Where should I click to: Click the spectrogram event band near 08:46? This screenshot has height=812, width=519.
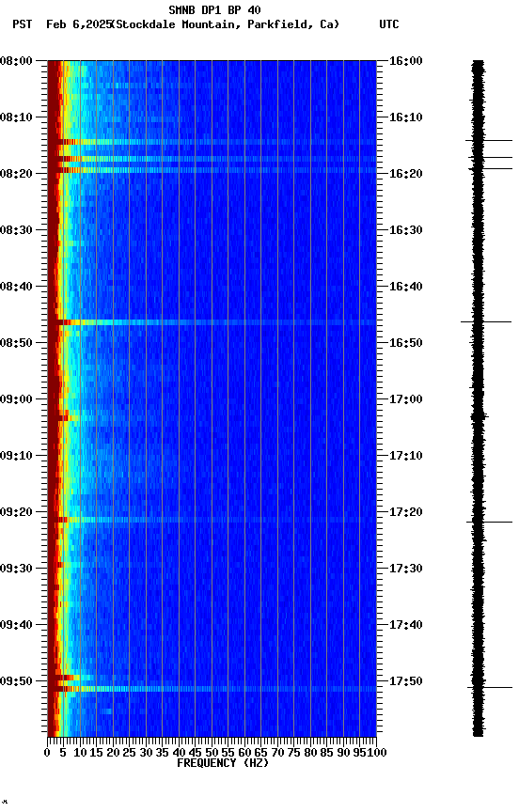pyautogui.click(x=212, y=322)
